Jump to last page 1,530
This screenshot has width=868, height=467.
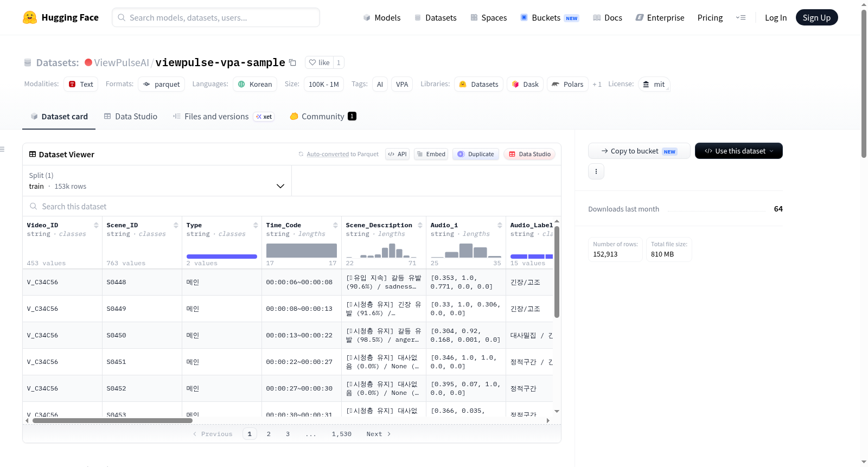[x=342, y=434]
